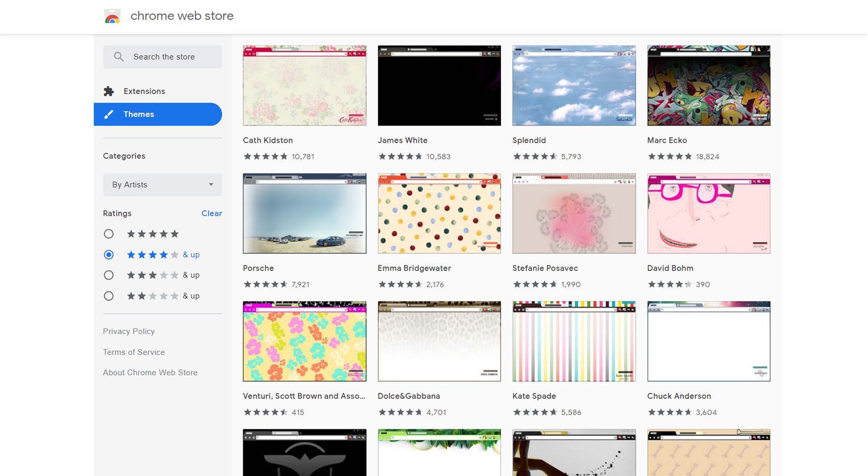868x476 pixels.
Task: Click the 4,701 rating count
Action: click(436, 412)
